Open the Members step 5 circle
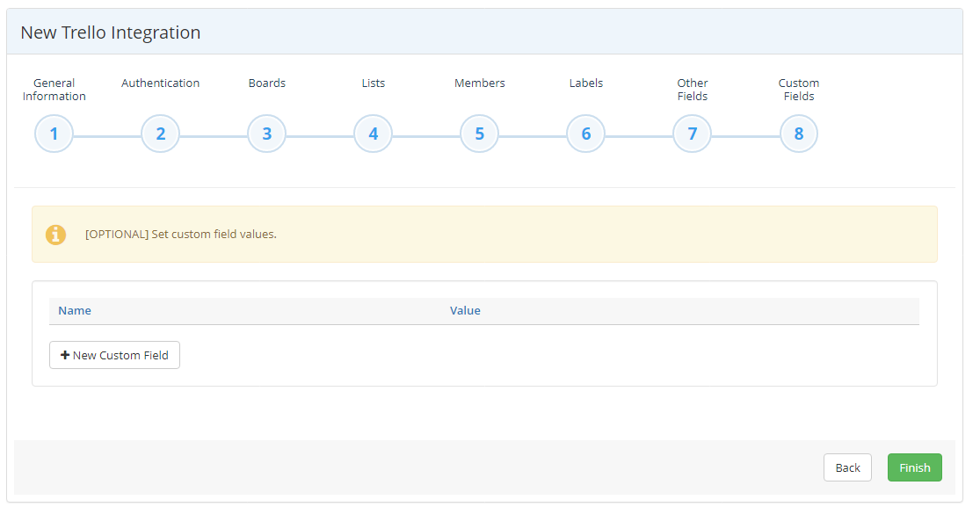Screen dimensions: 980x514 479,134
